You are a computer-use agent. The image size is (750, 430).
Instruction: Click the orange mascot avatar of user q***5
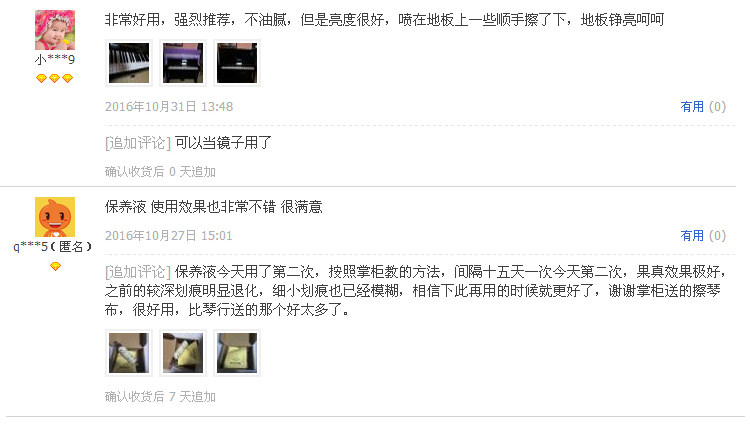pyautogui.click(x=55, y=217)
